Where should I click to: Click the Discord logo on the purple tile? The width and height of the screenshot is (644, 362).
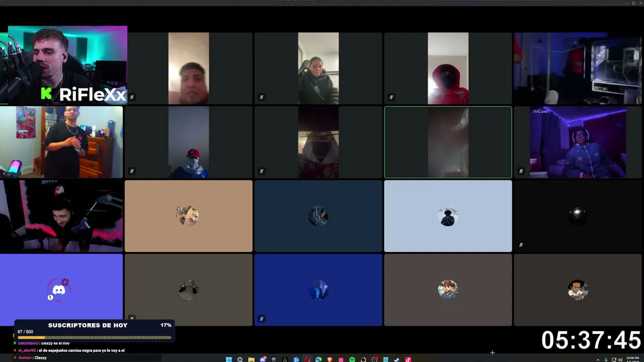59,290
